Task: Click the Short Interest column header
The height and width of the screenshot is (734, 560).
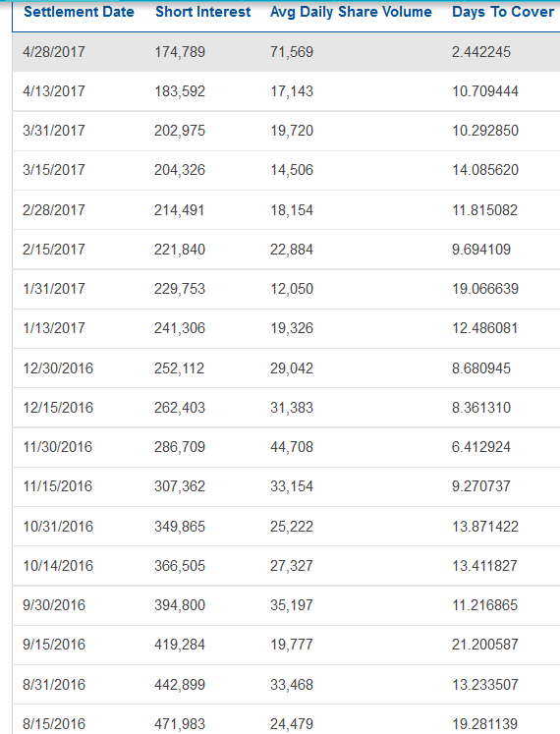Action: point(202,12)
